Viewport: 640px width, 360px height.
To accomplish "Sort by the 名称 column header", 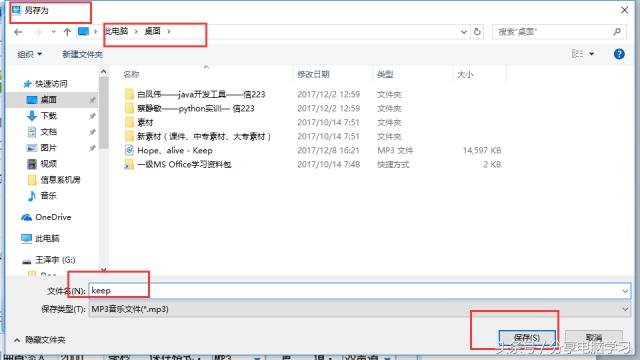I will pos(131,74).
